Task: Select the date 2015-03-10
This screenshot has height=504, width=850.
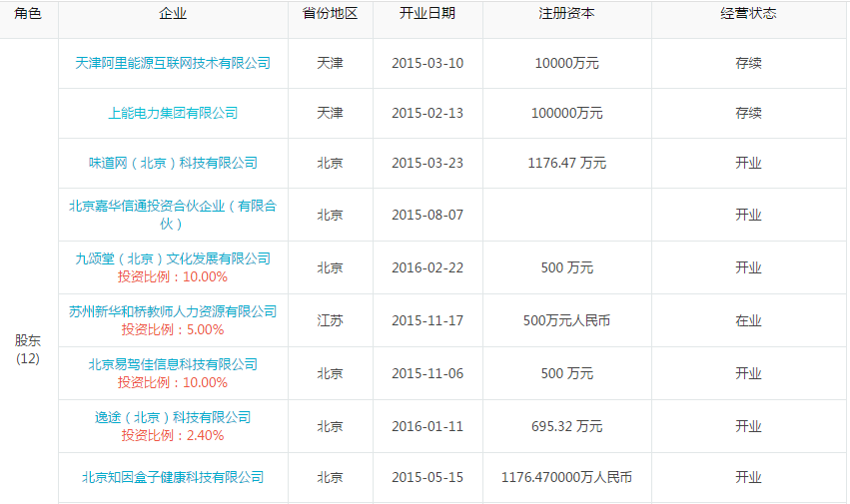Action: [427, 63]
